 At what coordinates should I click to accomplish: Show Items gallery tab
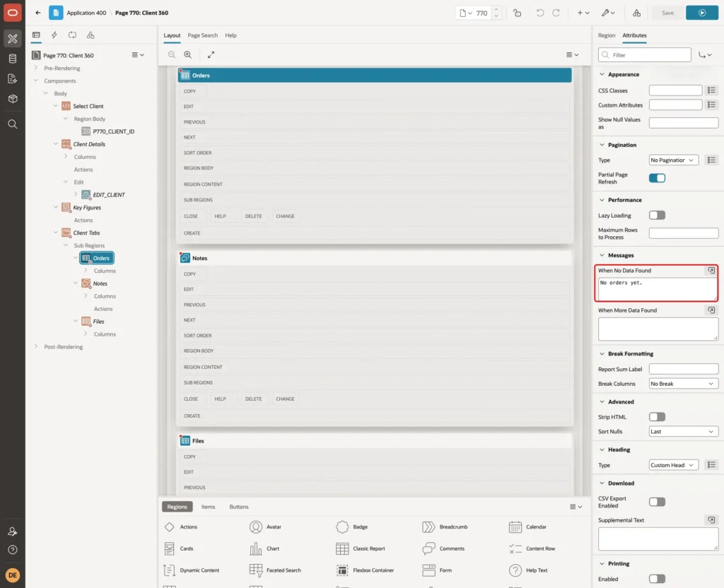click(209, 507)
